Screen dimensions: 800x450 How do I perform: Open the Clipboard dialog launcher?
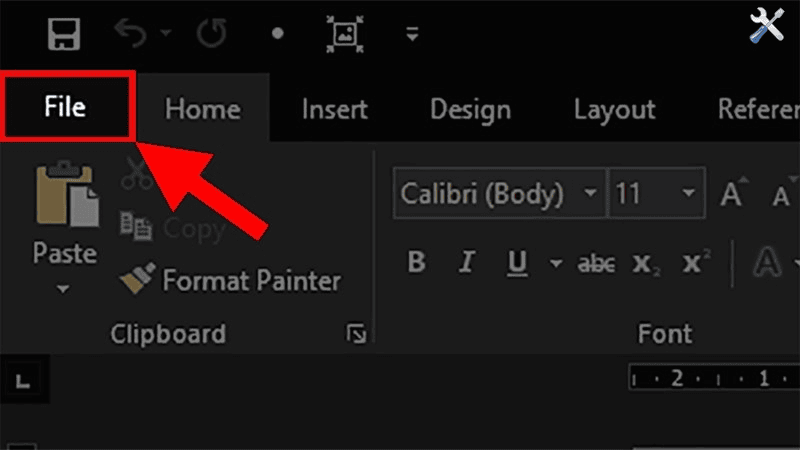pos(356,335)
